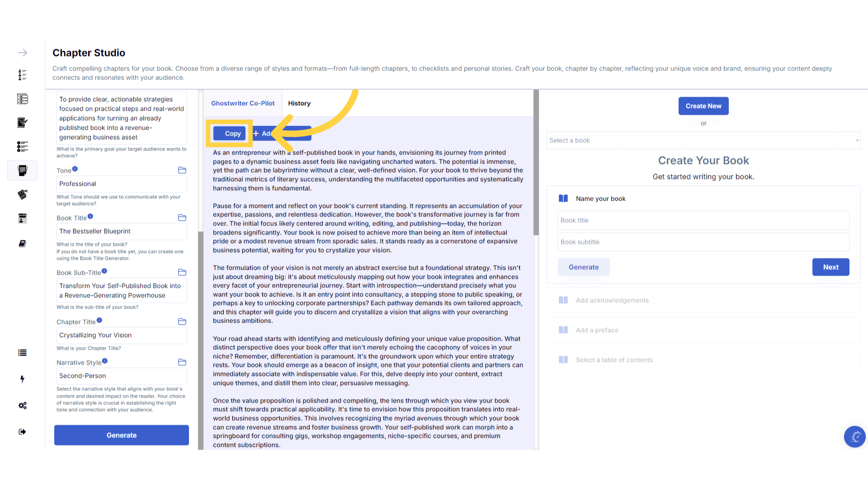Open the folder icon beside Book Title
868x488 pixels.
182,218
